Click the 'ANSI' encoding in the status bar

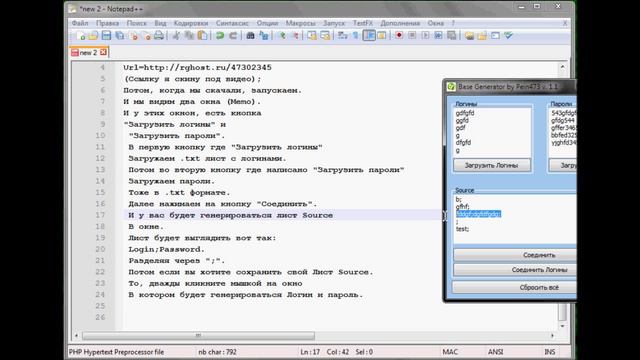[495, 352]
